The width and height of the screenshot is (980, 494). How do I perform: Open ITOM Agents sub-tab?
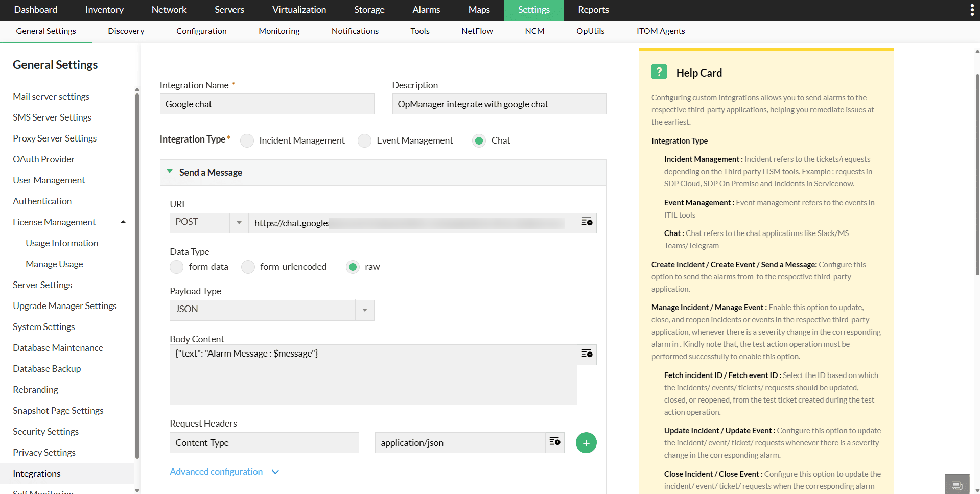[x=661, y=31]
